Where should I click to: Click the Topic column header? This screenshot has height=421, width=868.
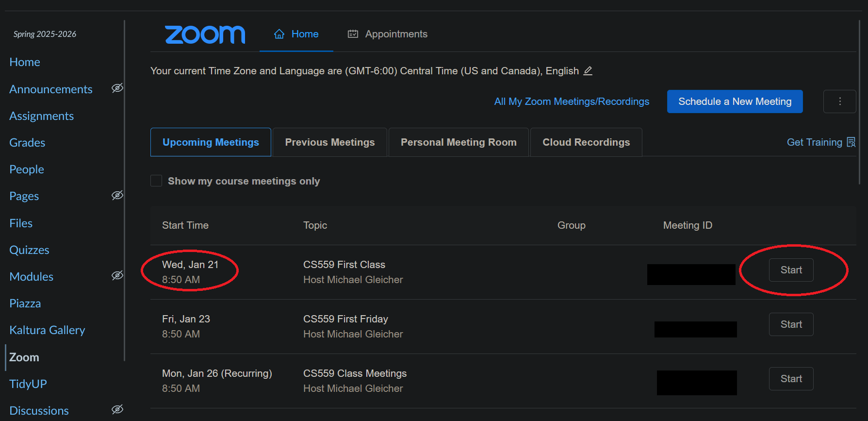[315, 225]
